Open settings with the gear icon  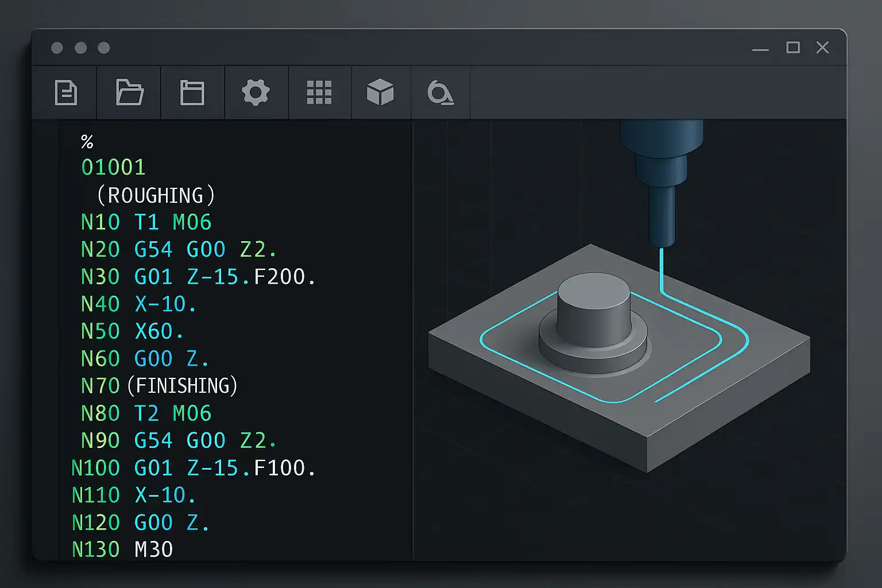(256, 92)
